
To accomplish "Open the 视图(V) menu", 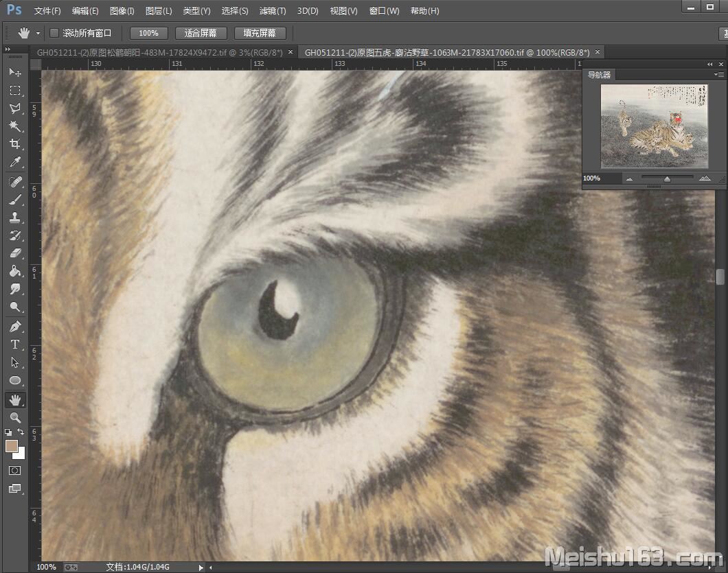I will (343, 11).
